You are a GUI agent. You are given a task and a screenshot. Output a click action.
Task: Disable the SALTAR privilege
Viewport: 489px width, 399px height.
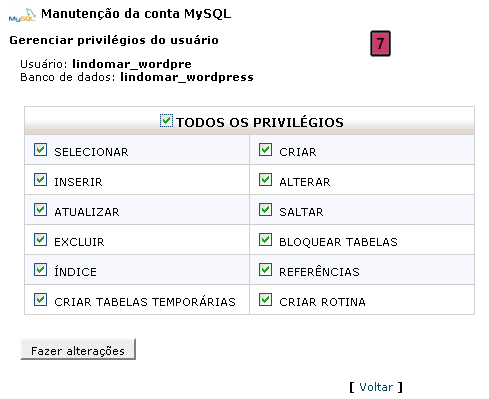coord(265,210)
